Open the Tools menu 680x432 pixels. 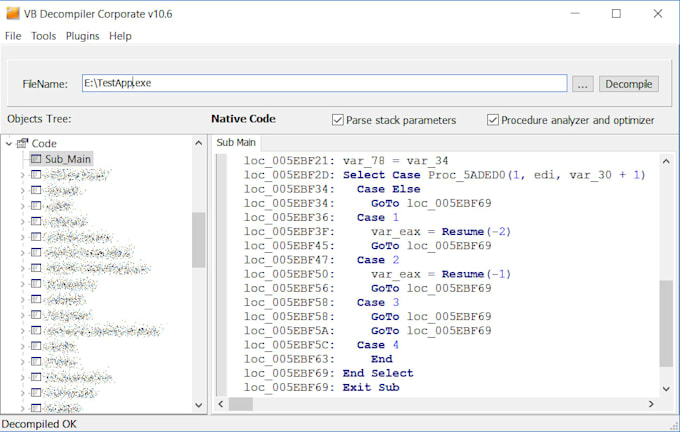[x=43, y=36]
